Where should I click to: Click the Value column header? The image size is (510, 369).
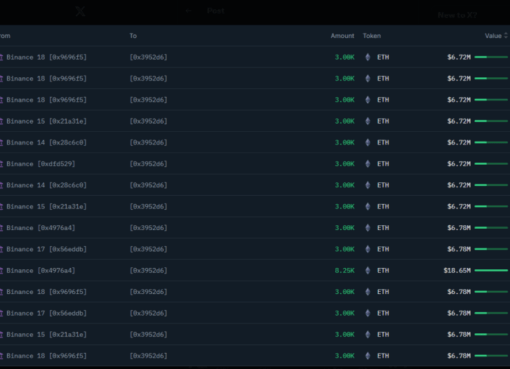click(x=493, y=36)
